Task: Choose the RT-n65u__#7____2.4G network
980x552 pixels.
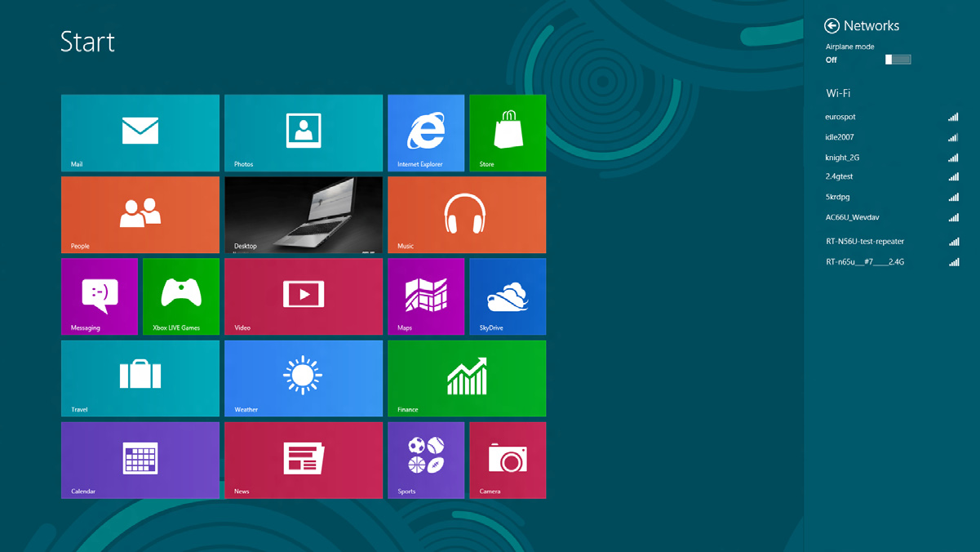Action: click(x=892, y=262)
